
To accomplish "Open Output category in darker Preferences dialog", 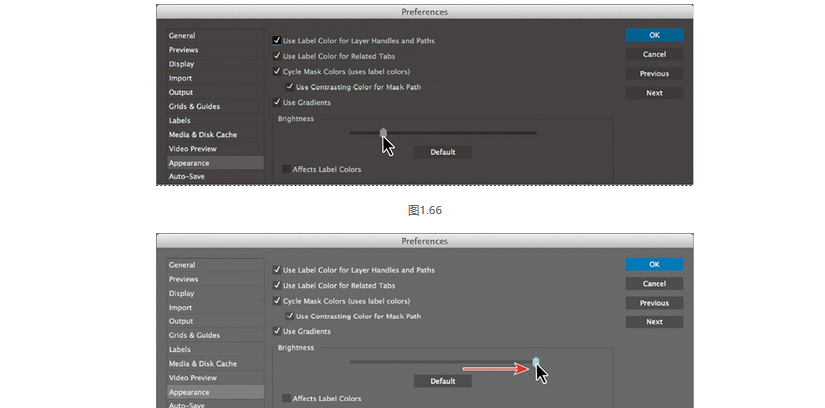I will pos(215,92).
